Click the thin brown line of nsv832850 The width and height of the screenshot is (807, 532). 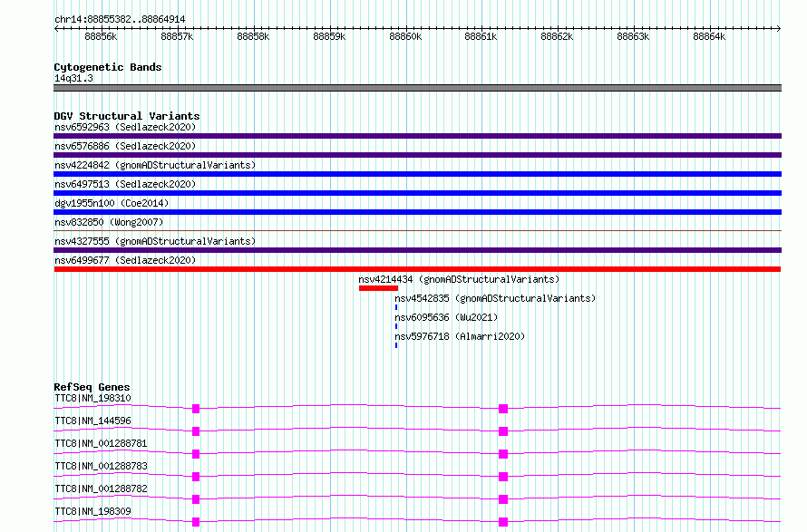pyautogui.click(x=417, y=230)
